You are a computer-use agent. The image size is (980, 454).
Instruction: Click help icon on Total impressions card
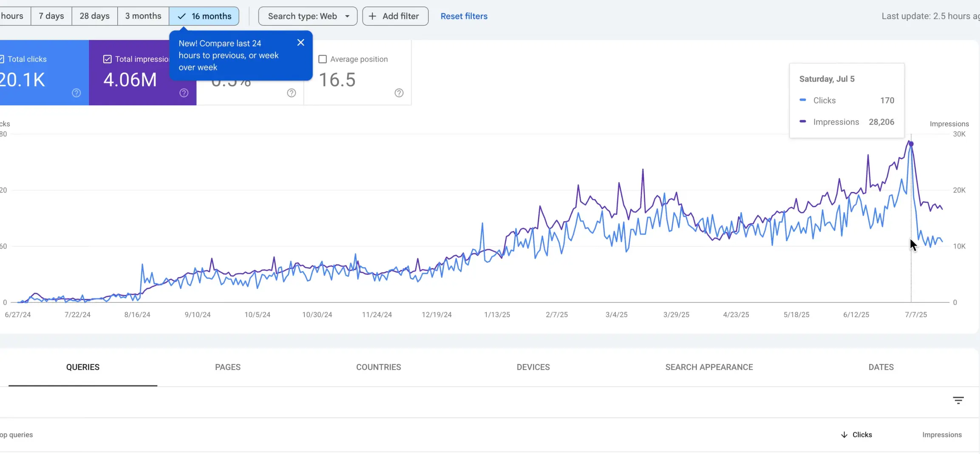pos(184,93)
